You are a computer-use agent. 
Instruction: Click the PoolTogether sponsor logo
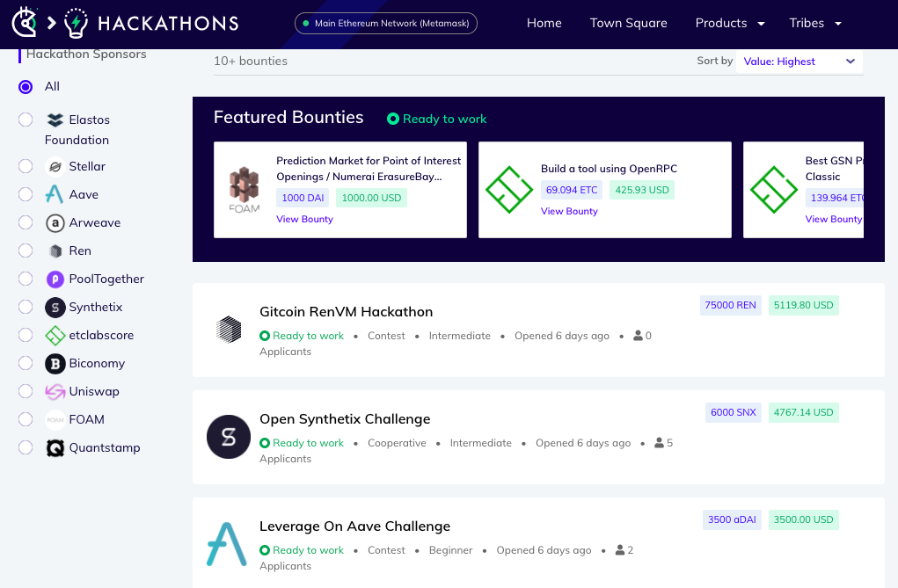click(x=55, y=279)
